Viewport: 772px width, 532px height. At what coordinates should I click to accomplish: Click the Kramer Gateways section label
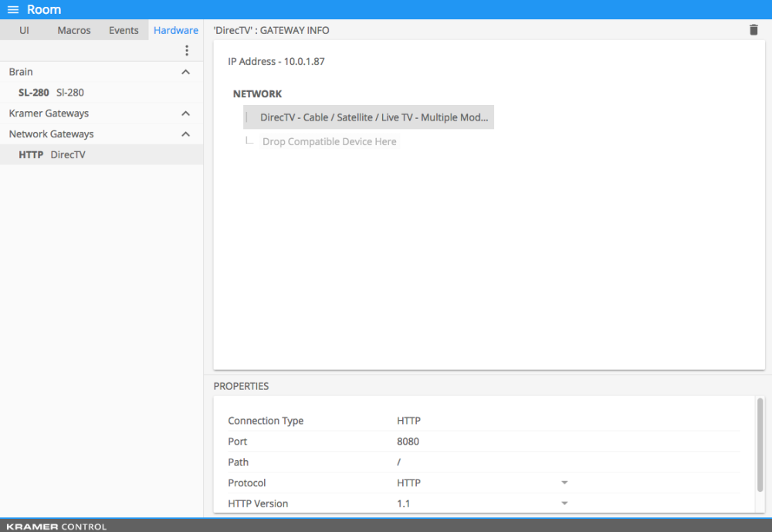[x=49, y=114]
